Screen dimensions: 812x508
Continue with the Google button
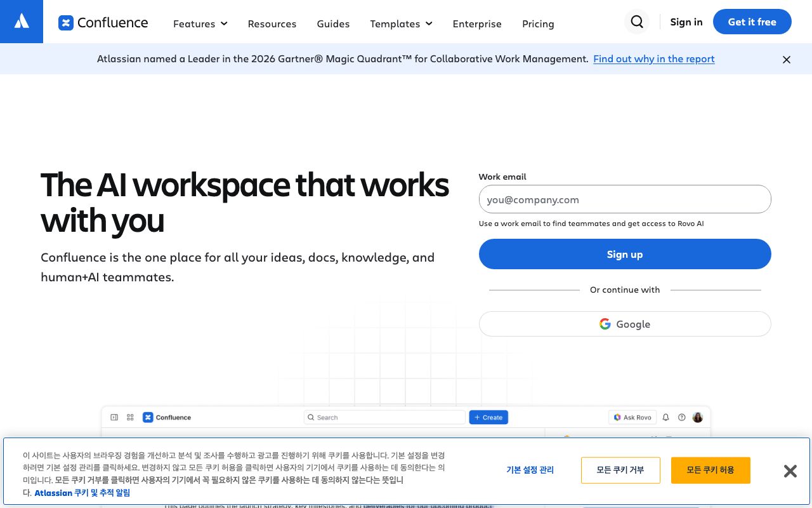tap(625, 324)
